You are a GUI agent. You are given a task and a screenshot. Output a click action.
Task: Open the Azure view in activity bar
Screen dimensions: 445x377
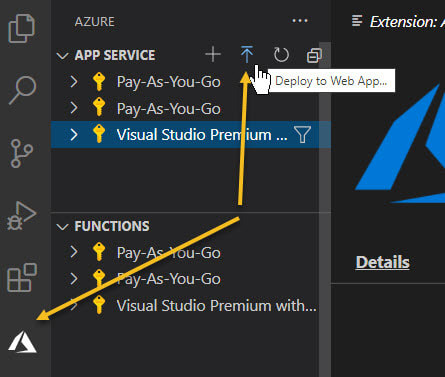(x=22, y=342)
